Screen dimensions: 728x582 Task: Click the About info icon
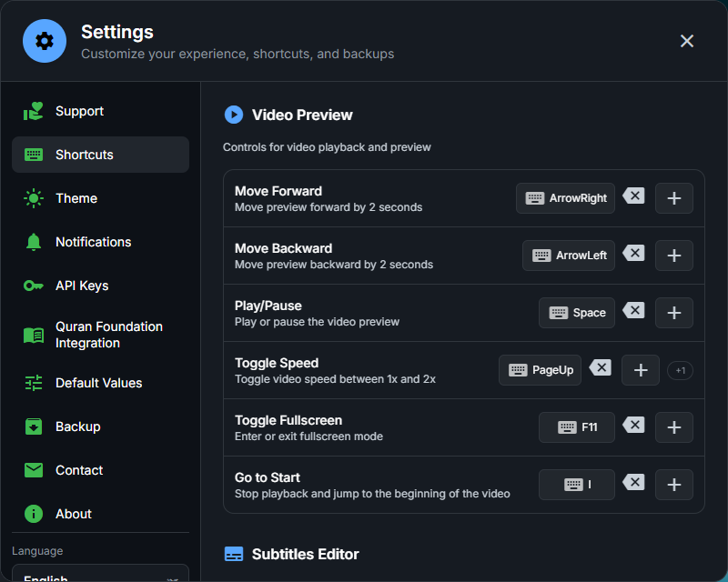pyautogui.click(x=34, y=514)
